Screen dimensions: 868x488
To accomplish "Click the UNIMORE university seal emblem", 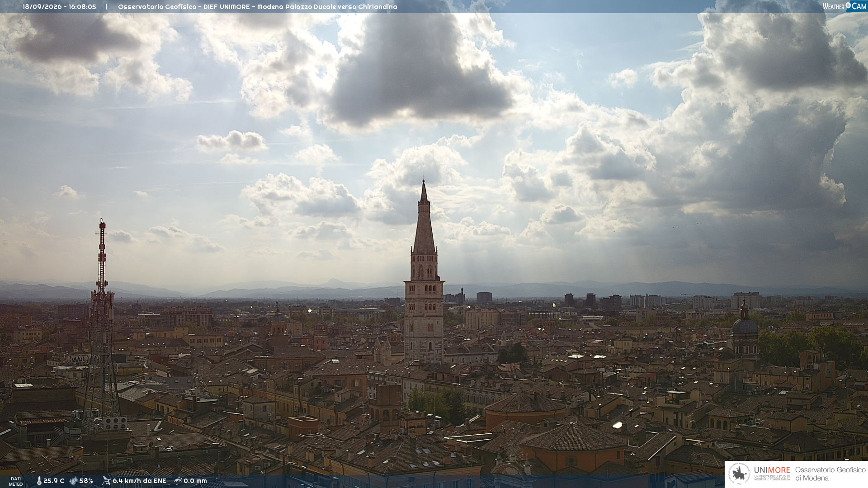I will (739, 474).
